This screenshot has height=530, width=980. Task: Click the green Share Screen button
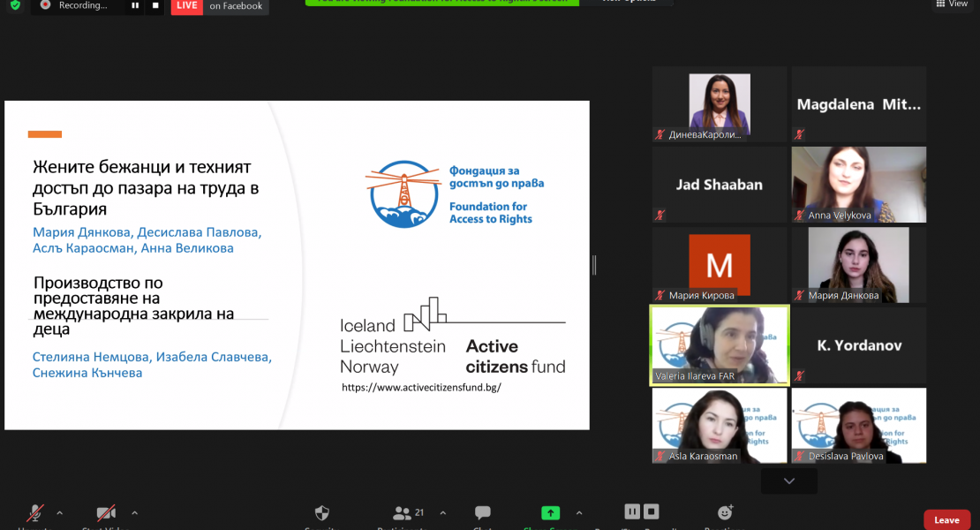[x=550, y=513]
